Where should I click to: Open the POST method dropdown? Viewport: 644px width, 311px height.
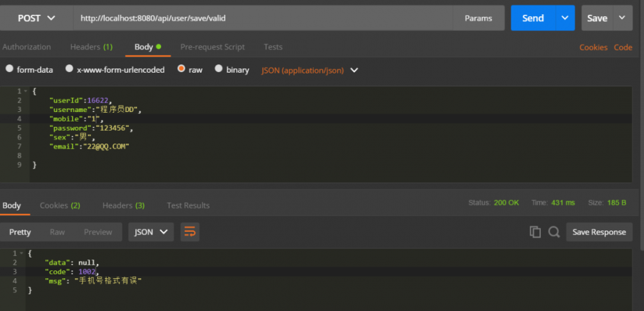36,18
